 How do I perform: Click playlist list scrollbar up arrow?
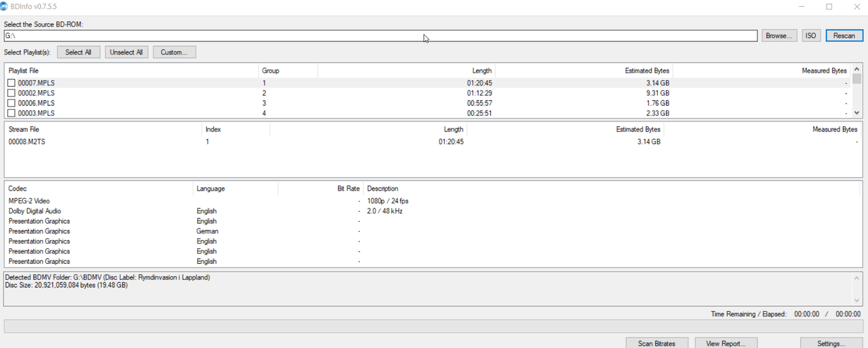(x=856, y=69)
